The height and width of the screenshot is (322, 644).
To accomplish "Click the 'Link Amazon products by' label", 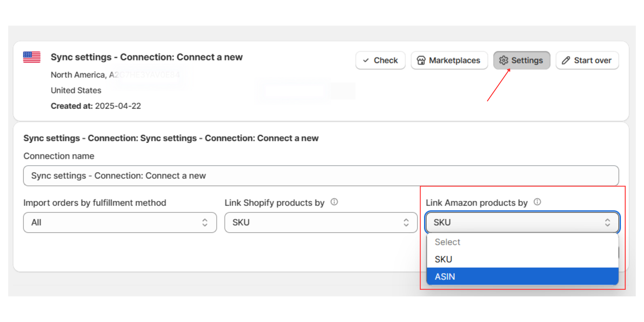I will point(477,203).
